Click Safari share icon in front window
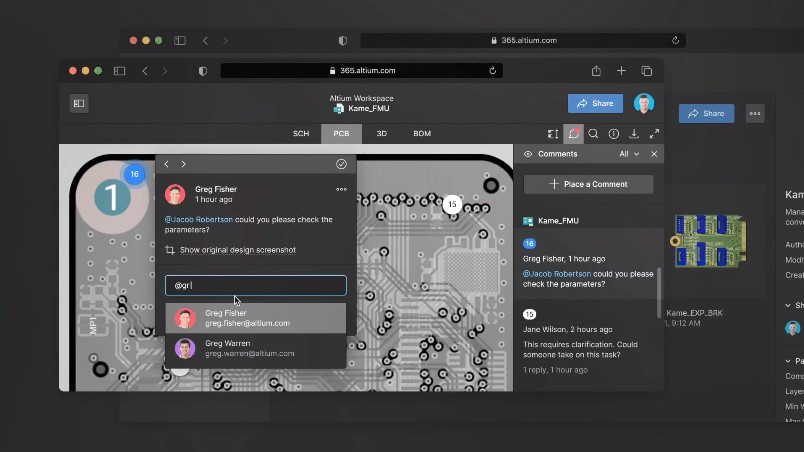 point(596,71)
